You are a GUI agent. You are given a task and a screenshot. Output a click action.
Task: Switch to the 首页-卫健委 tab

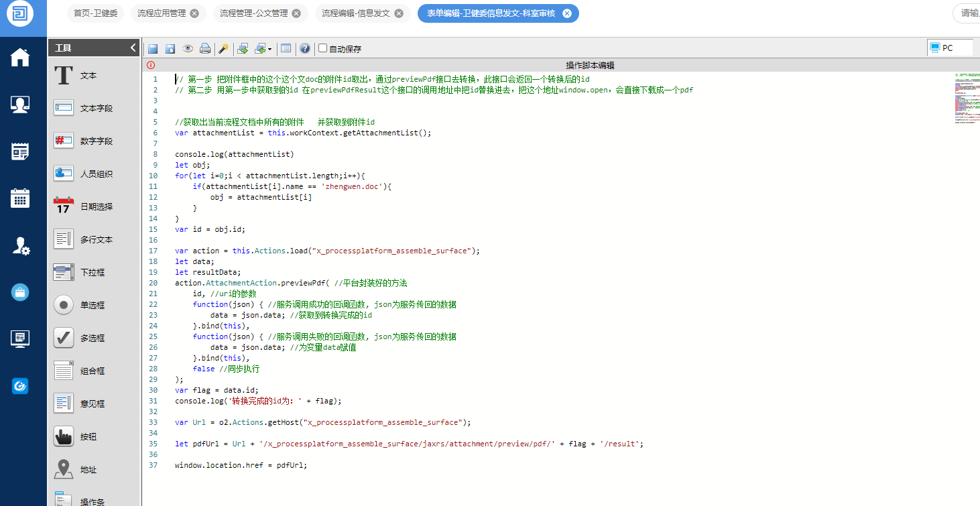click(95, 13)
